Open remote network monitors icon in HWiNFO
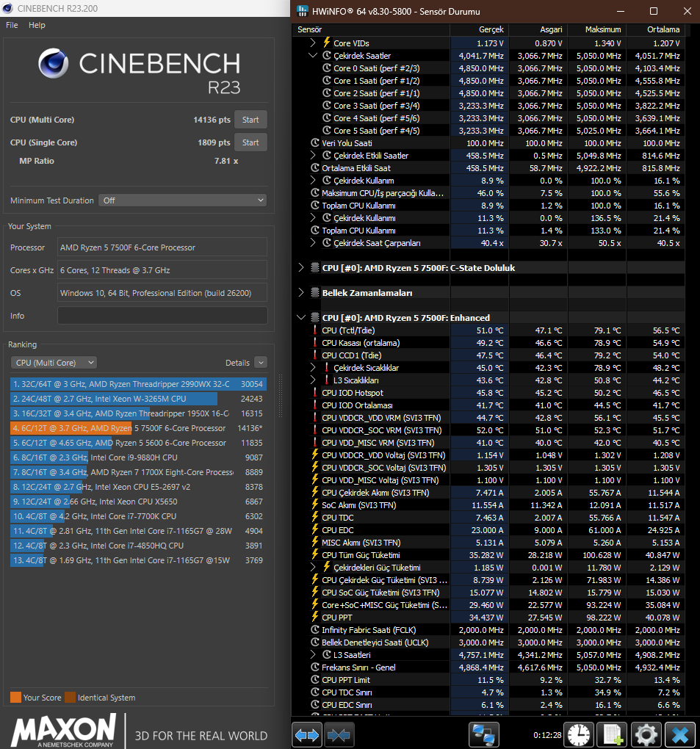Viewport: 700px width, 749px height. click(x=484, y=734)
